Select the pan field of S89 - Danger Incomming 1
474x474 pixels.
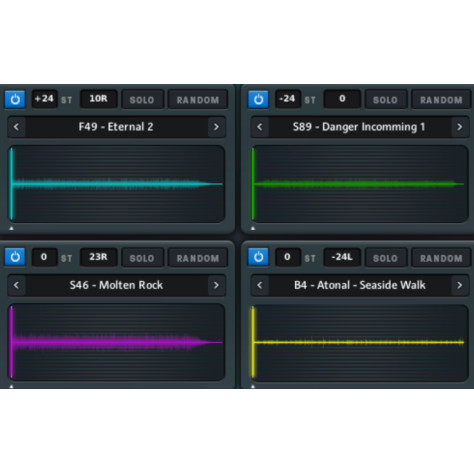[342, 99]
